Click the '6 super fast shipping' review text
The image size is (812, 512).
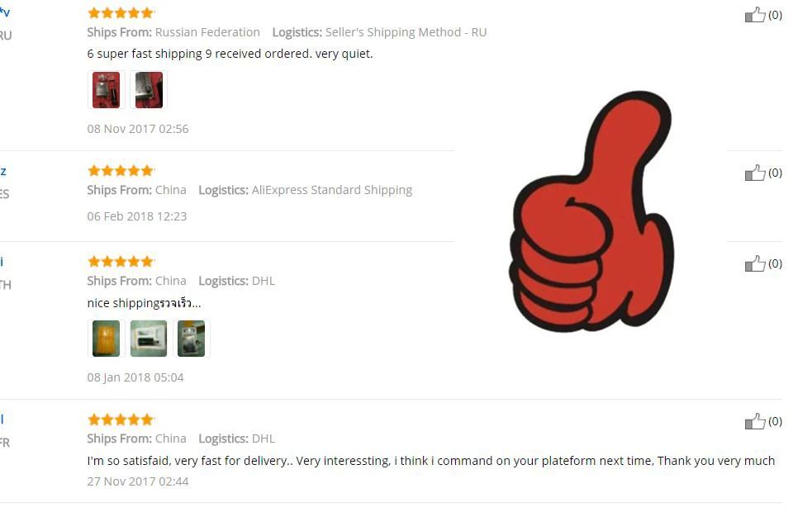coord(230,54)
